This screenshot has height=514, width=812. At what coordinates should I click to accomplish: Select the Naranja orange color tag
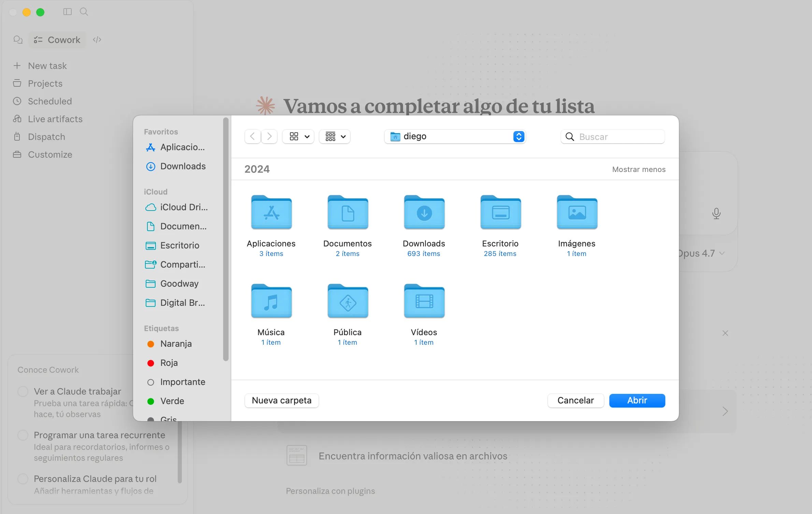[x=176, y=344]
